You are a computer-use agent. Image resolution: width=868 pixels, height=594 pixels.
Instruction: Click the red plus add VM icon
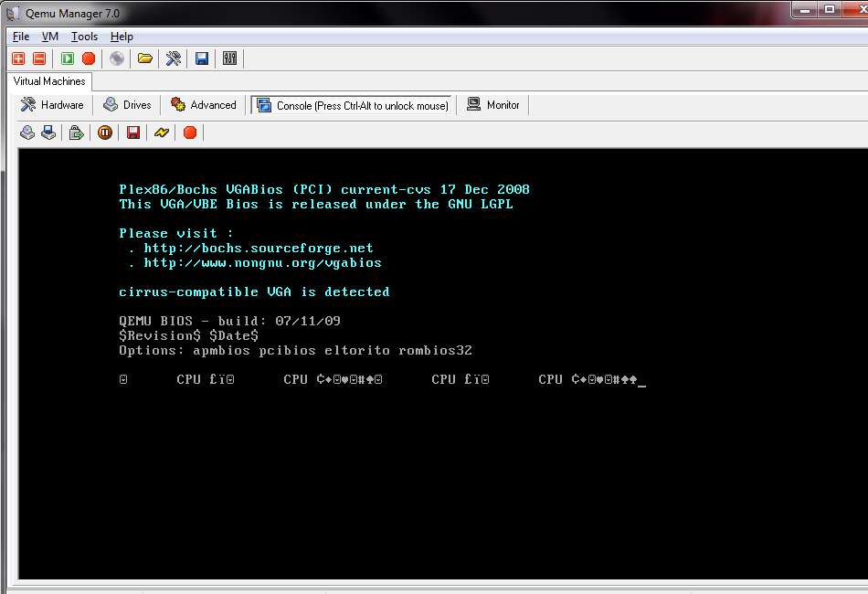point(18,58)
